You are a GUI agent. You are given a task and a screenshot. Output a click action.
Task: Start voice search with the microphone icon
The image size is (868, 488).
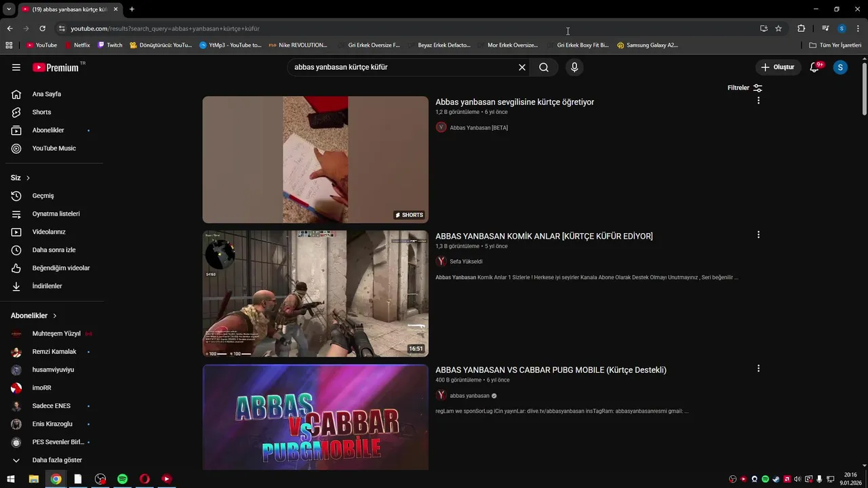[x=574, y=67]
